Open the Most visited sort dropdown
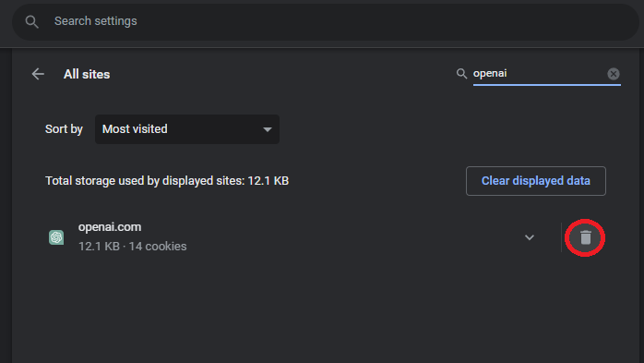This screenshot has height=363, width=644. (x=187, y=129)
